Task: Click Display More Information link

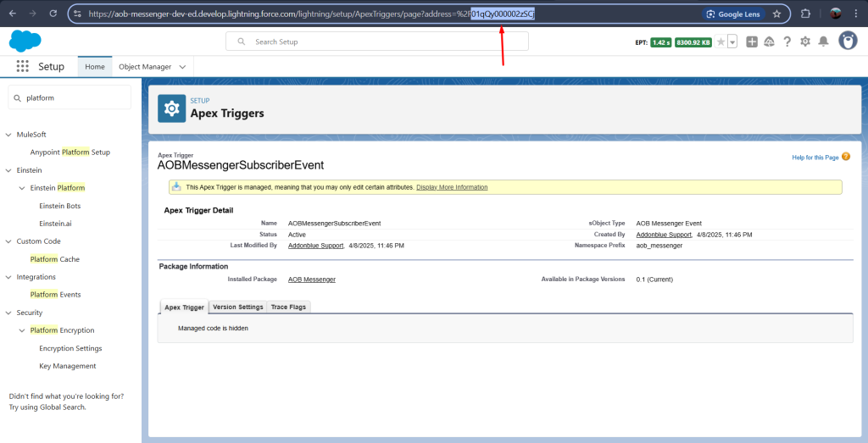Action: [452, 187]
